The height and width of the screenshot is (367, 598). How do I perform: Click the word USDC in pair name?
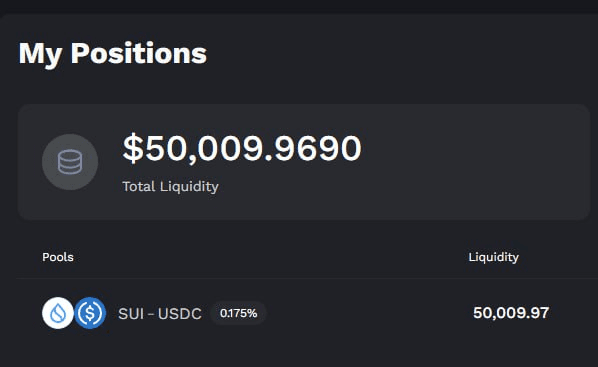(x=180, y=314)
